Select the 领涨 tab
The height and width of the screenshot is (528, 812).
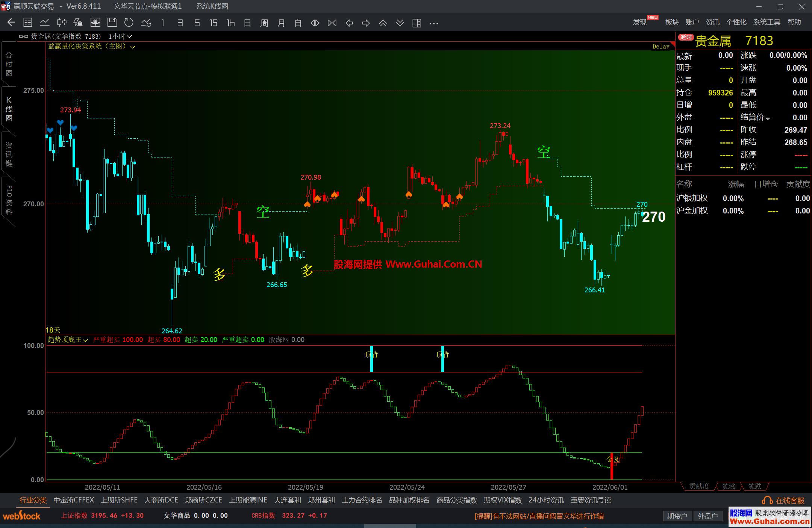[729, 486]
